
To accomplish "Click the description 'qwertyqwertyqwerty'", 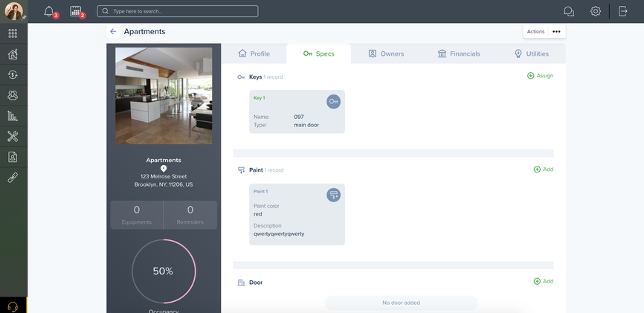I will (279, 234).
